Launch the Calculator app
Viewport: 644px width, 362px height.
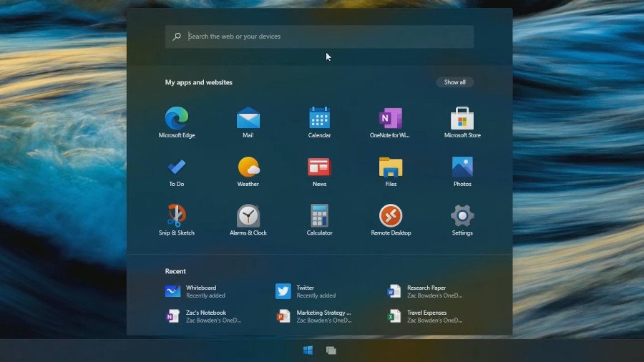[319, 216]
